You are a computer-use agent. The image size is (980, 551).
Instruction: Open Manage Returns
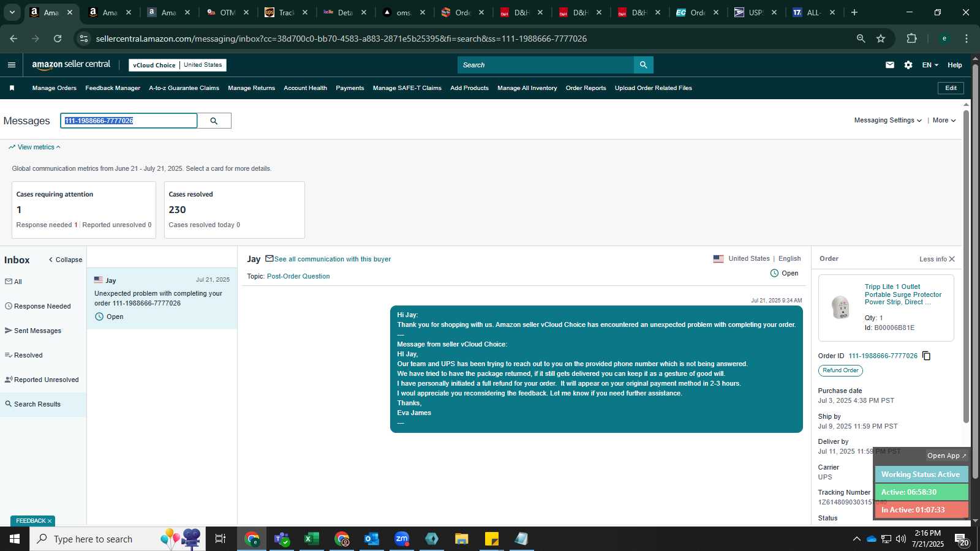pyautogui.click(x=251, y=88)
